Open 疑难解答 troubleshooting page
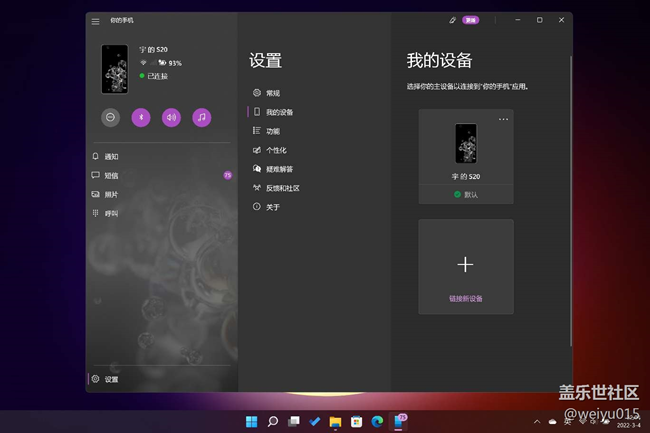 pyautogui.click(x=278, y=169)
